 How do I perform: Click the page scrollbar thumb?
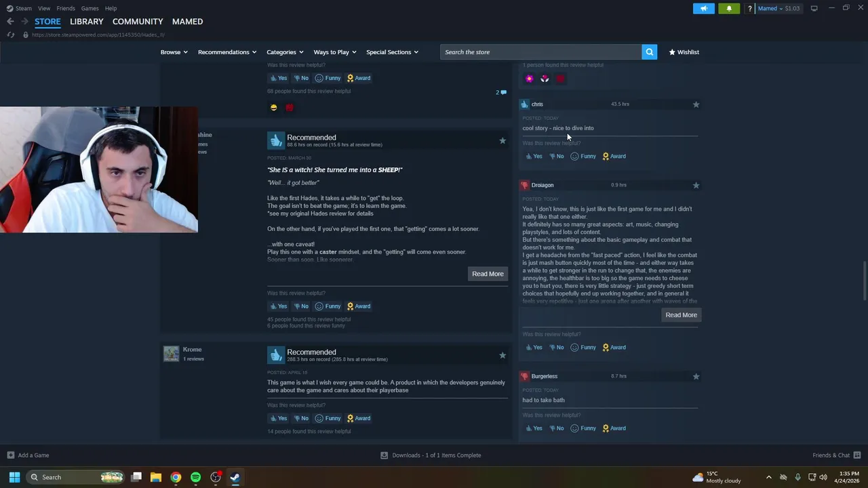tap(864, 279)
